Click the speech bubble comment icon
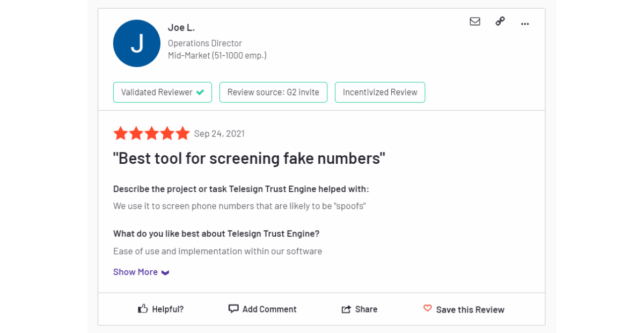 [x=233, y=309]
